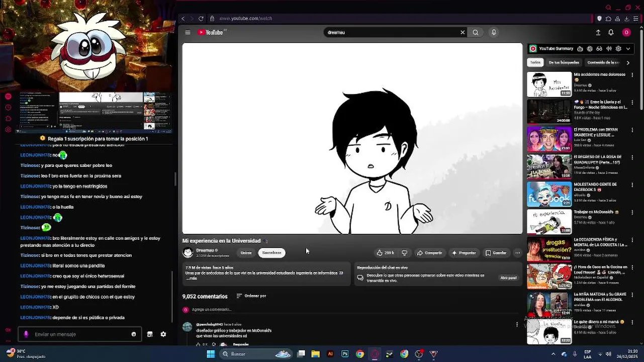This screenshot has width=644, height=362.
Task: Click the taskbar Buscar search box
Action: click(x=256, y=354)
